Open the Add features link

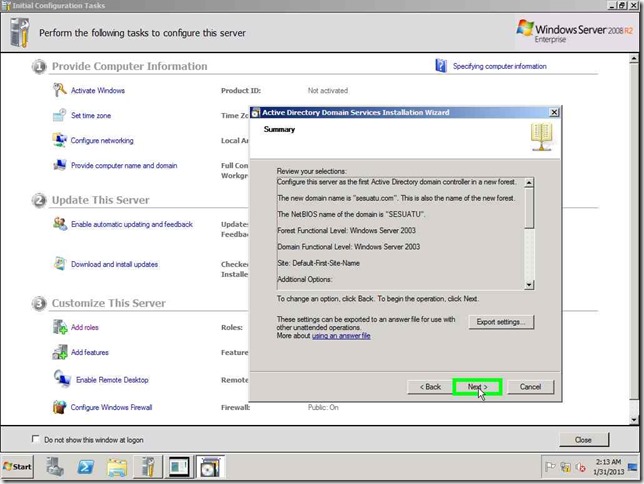click(x=90, y=352)
